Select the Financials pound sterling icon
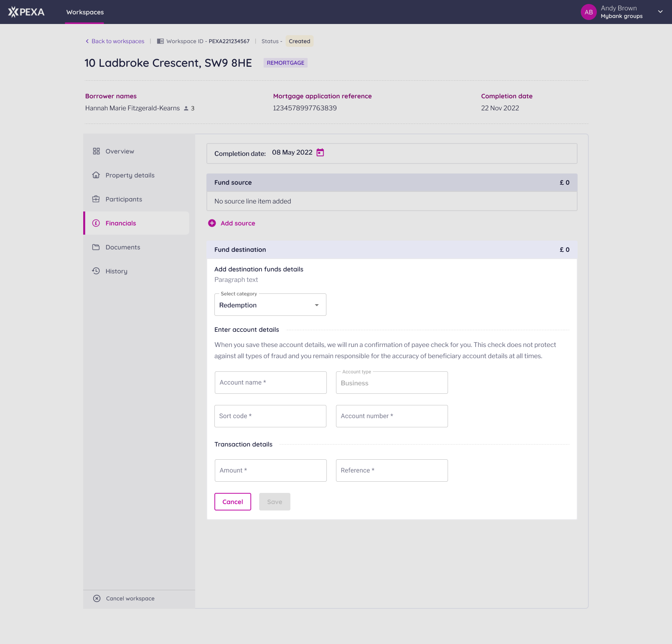672x644 pixels. (x=96, y=223)
